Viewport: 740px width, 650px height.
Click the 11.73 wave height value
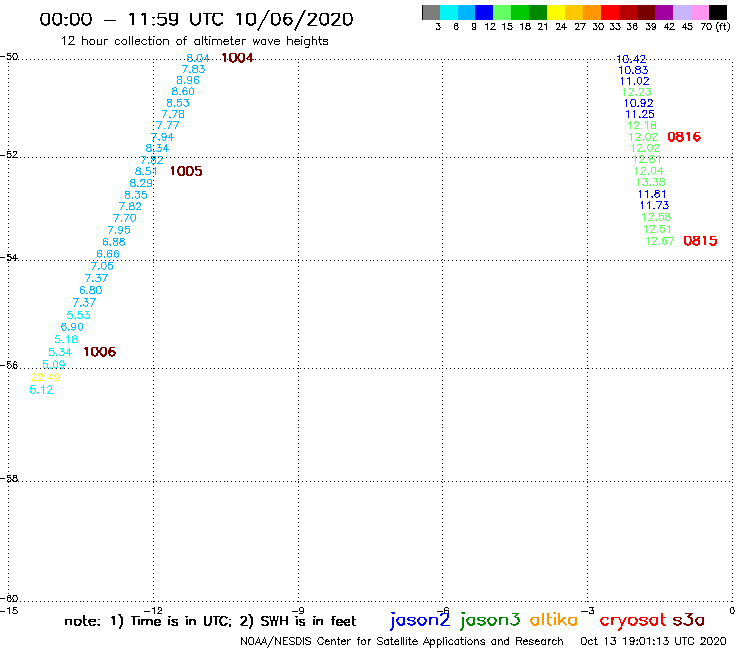655,205
